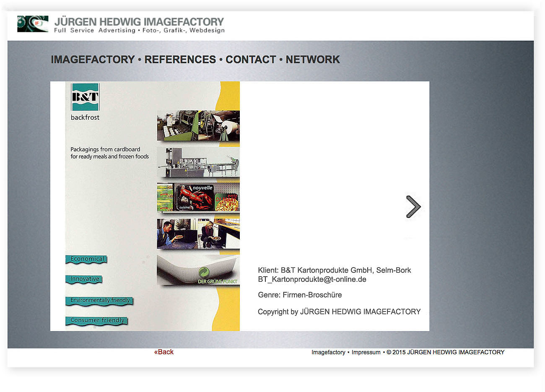Open the kitchen oven people photo
The width and height of the screenshot is (545, 392).
[198, 234]
